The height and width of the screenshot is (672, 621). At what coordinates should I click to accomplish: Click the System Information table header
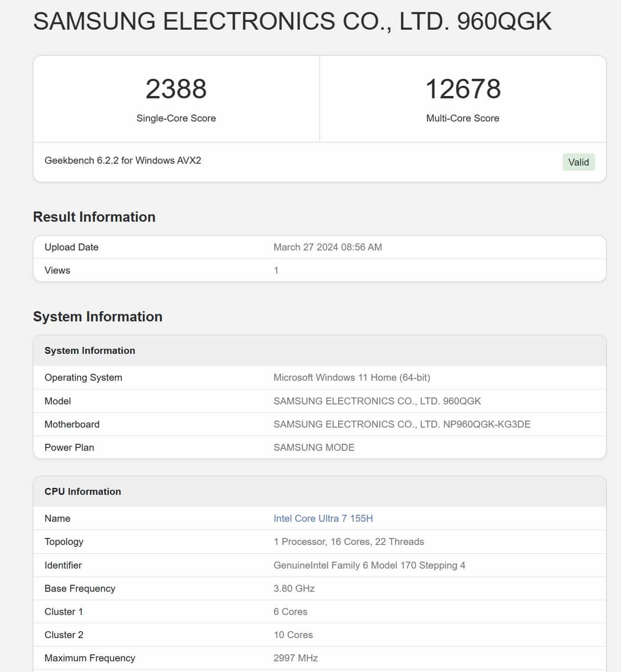90,351
